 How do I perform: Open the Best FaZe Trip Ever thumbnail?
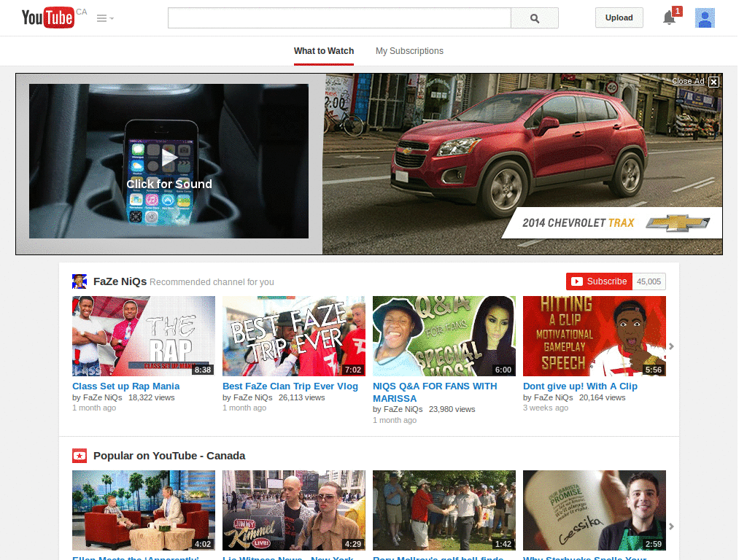click(294, 336)
